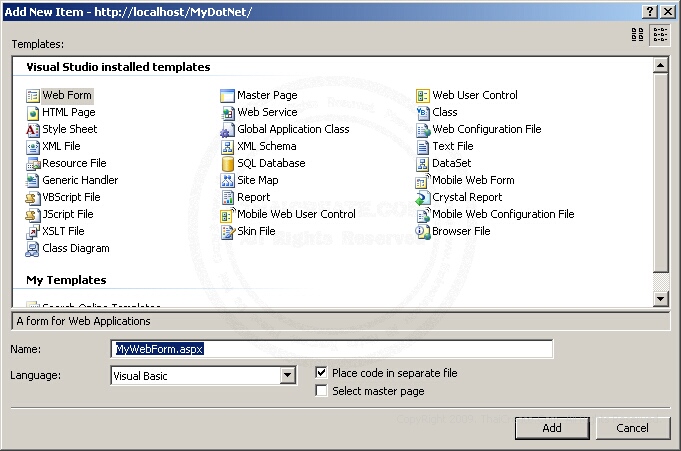Click the Text File label text
The image size is (681, 451).
(x=453, y=146)
